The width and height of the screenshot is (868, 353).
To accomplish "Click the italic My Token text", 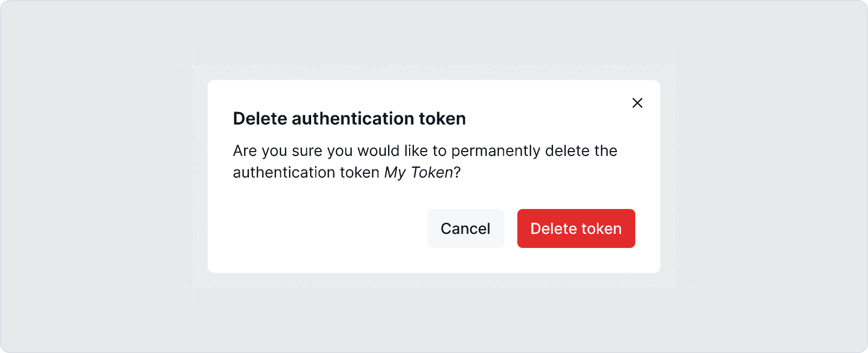I will 418,173.
